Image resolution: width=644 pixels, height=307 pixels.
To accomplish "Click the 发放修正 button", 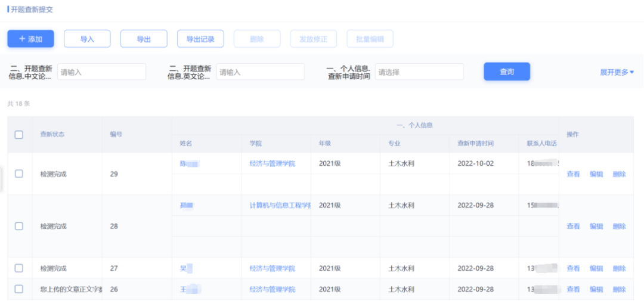I will click(314, 39).
